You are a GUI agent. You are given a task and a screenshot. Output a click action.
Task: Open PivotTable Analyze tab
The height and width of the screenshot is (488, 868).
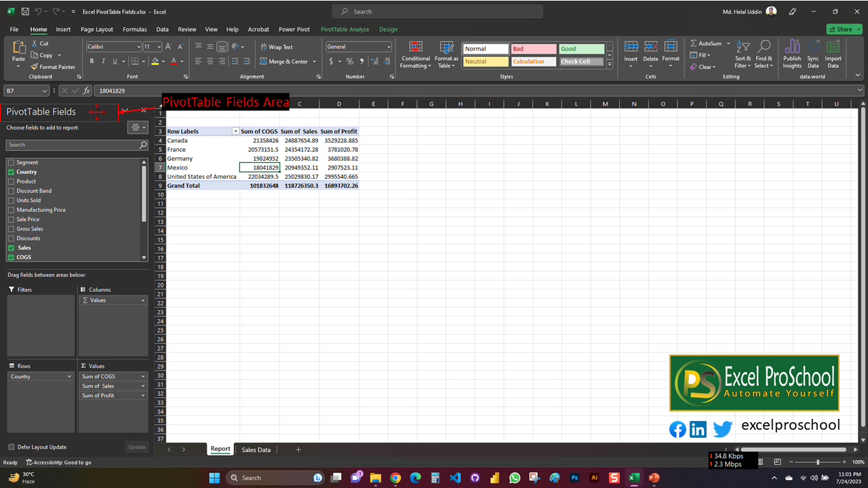pos(345,30)
